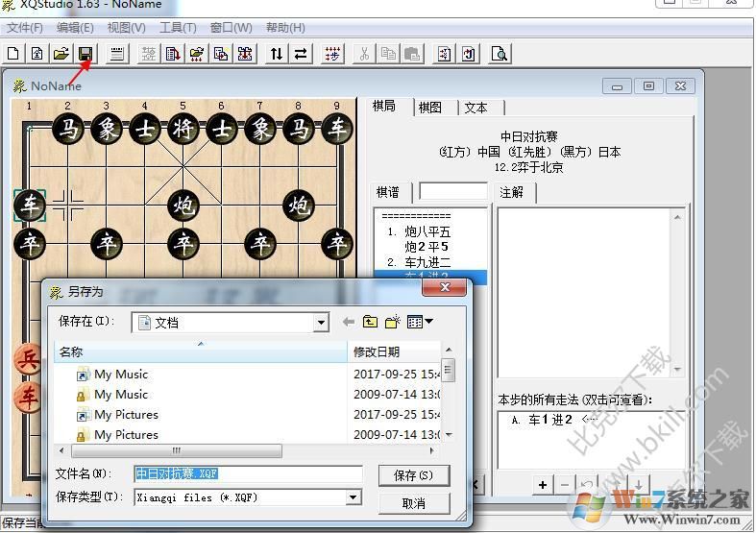The height and width of the screenshot is (533, 756).
Task: Expand the 保存在 location dropdown
Action: pyautogui.click(x=321, y=323)
